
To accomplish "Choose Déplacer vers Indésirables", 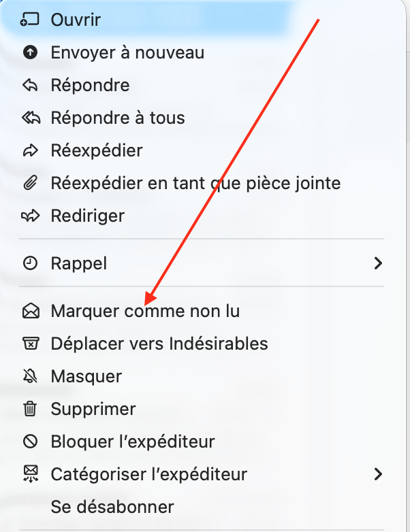I will [159, 344].
